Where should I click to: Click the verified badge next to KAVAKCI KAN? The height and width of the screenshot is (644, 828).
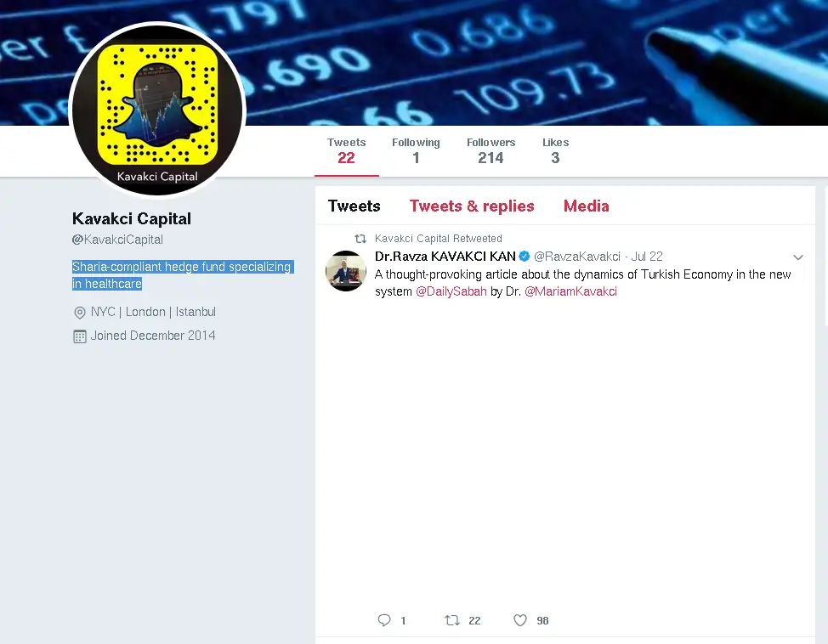[x=525, y=256]
